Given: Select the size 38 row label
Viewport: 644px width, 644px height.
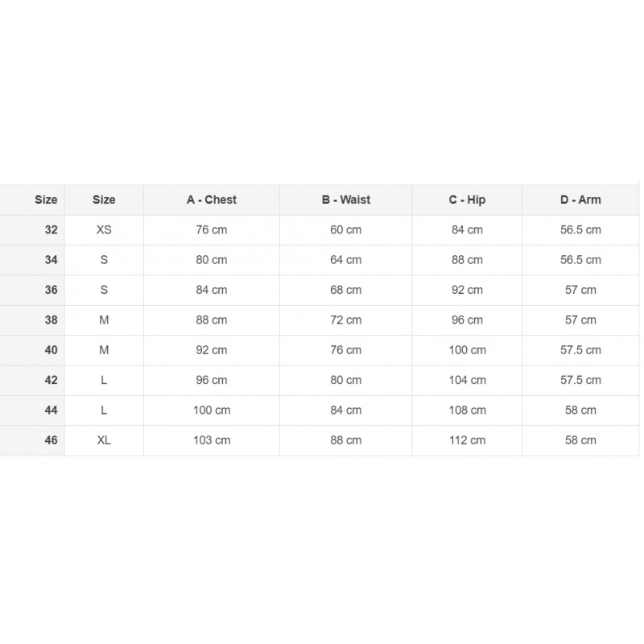Looking at the screenshot, I should click(x=52, y=320).
